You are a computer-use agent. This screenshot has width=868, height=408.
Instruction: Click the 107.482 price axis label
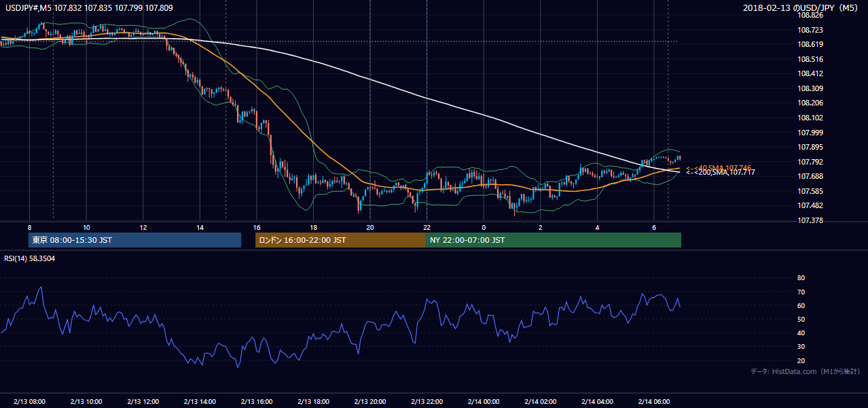[x=810, y=205]
